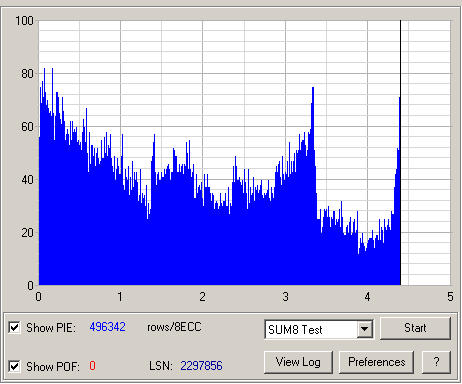This screenshot has width=462, height=384.
Task: Click the PIE count value 496342
Action: [107, 327]
